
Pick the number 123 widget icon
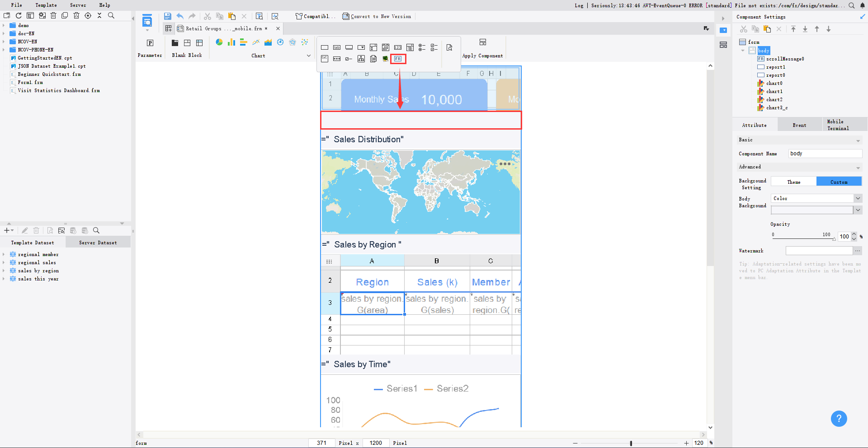point(398,47)
